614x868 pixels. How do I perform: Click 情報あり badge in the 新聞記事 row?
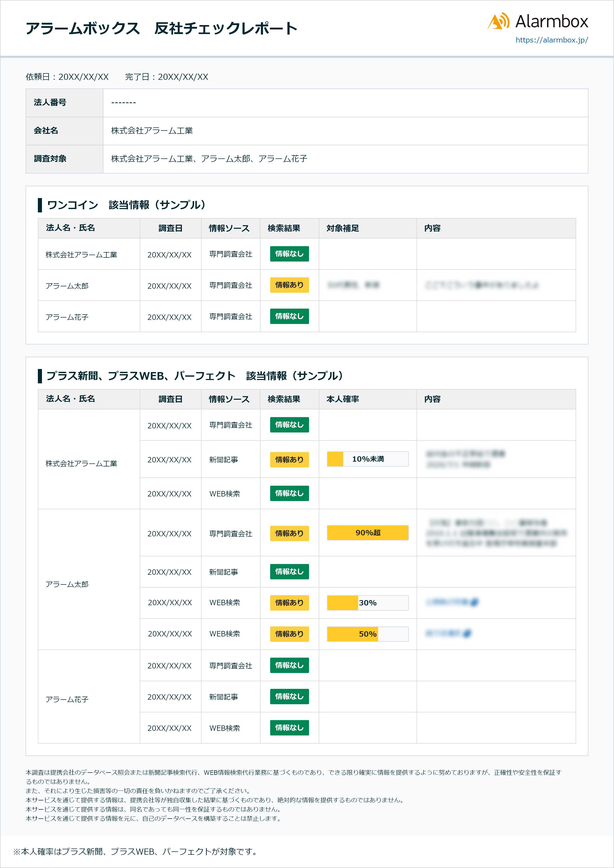tap(289, 460)
